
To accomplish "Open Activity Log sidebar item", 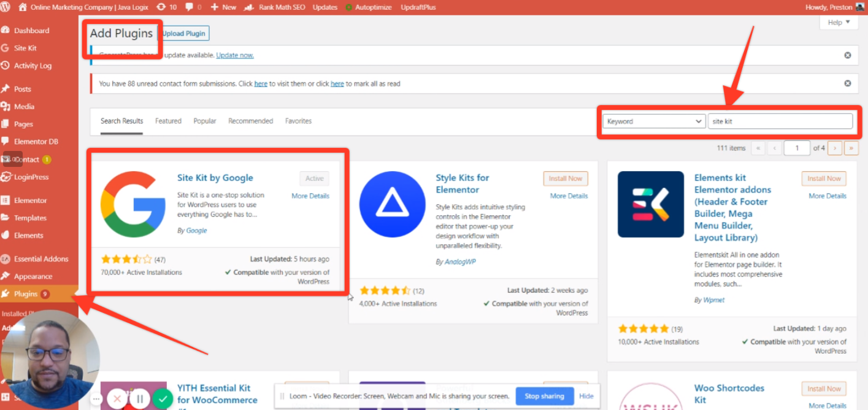I will pyautogui.click(x=33, y=66).
